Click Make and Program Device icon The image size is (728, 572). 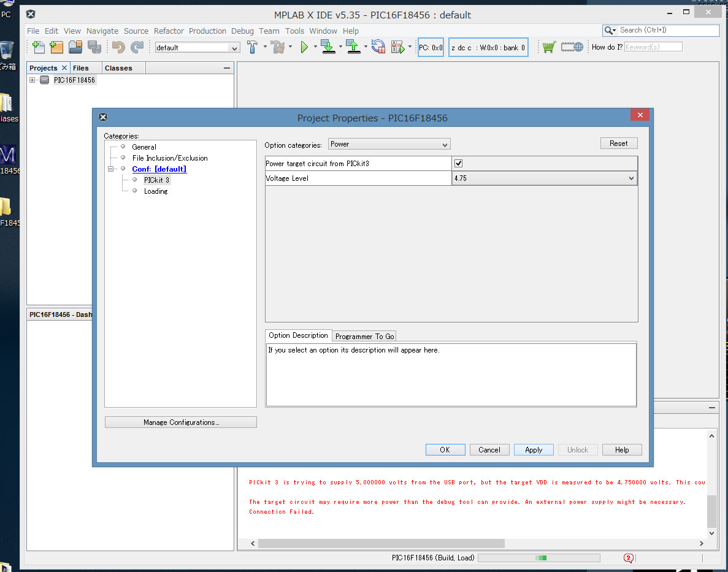328,47
